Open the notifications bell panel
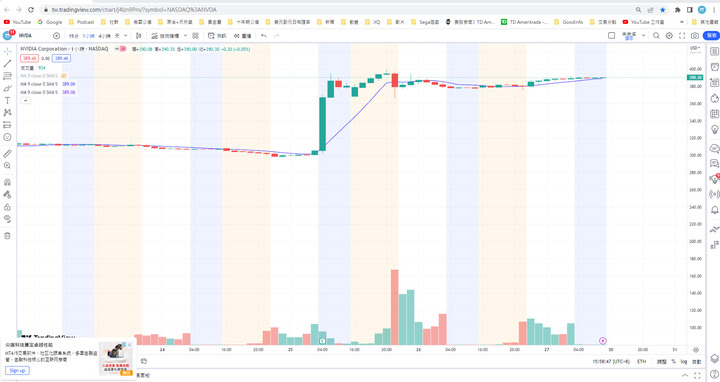Screen dimensions: 720x382 [714, 210]
